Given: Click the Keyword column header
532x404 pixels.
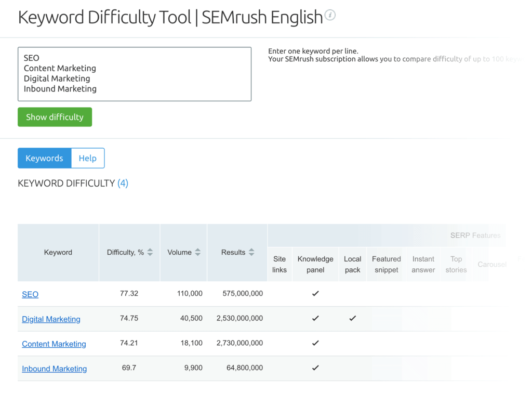Looking at the screenshot, I should coord(58,252).
